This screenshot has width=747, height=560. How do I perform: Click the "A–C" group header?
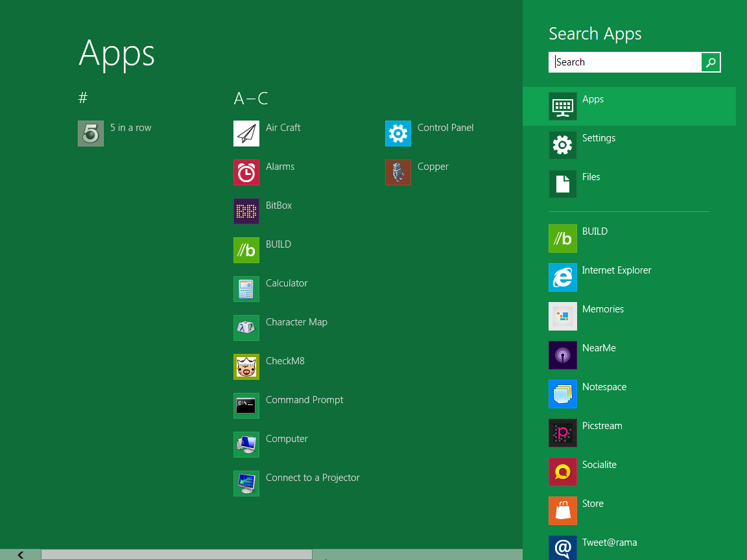point(250,99)
